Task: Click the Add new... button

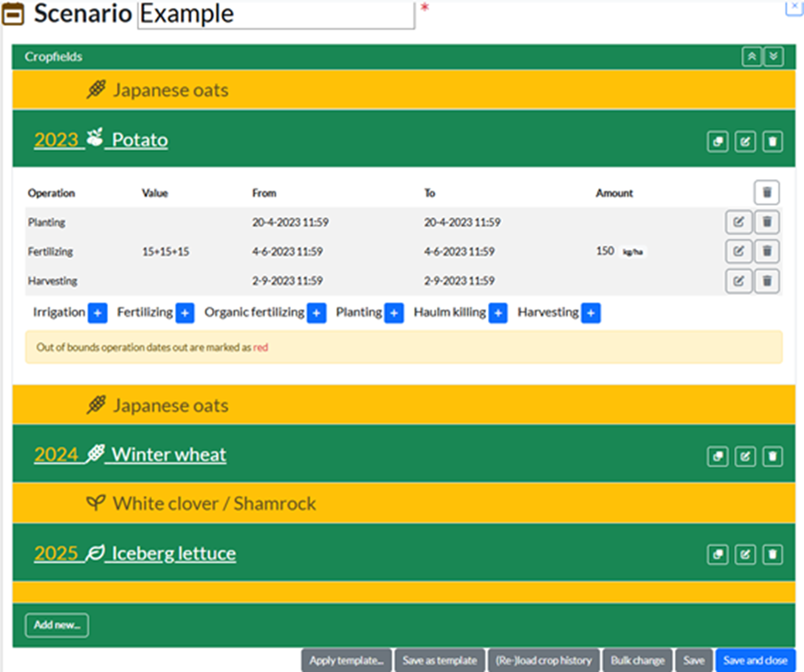Action: (x=57, y=625)
